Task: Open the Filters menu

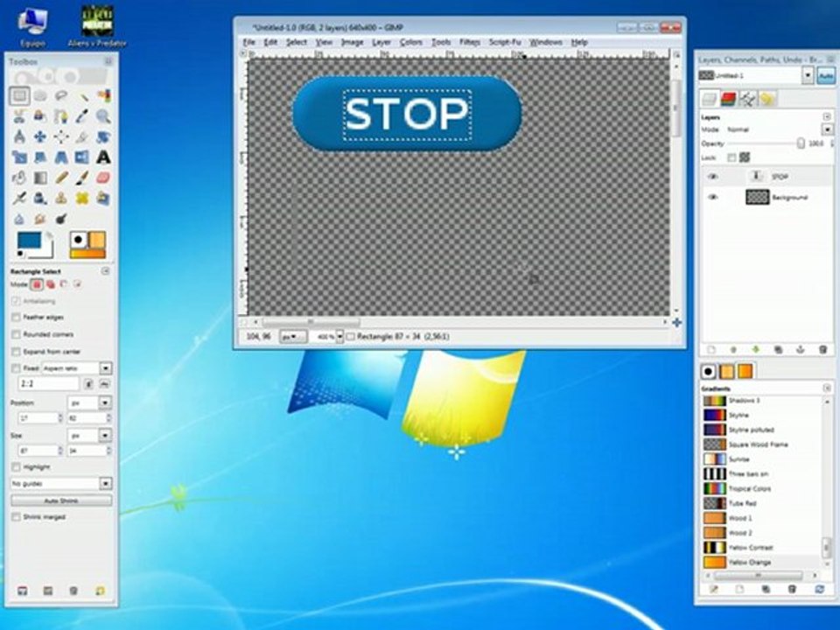Action: pyautogui.click(x=470, y=42)
